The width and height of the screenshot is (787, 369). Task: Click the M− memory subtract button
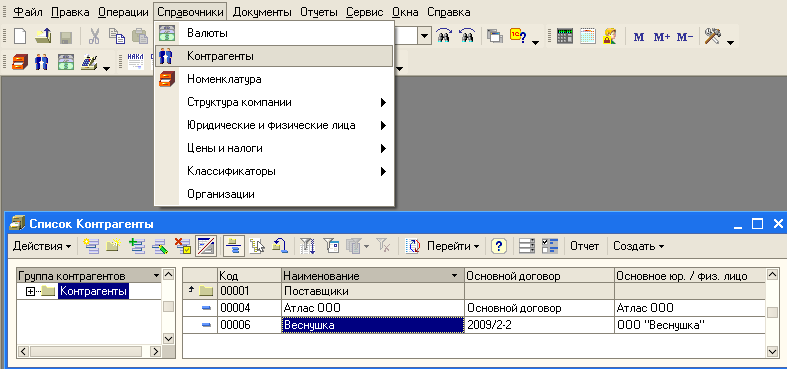click(685, 37)
